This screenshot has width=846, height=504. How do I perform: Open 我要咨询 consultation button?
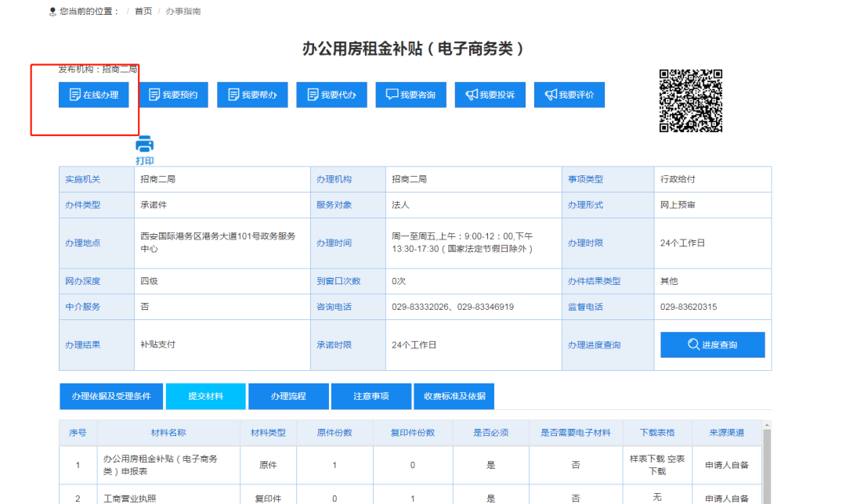coord(411,95)
